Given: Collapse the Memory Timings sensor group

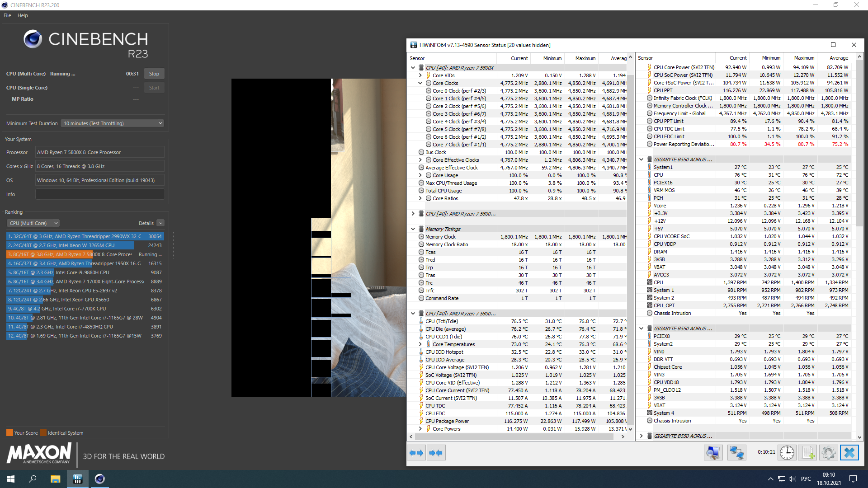Looking at the screenshot, I should 413,229.
